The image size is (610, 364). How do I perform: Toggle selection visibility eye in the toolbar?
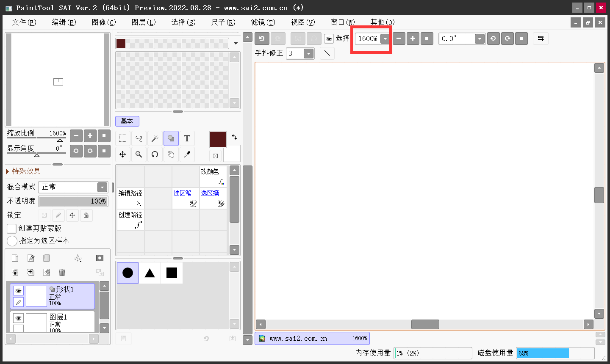[329, 39]
